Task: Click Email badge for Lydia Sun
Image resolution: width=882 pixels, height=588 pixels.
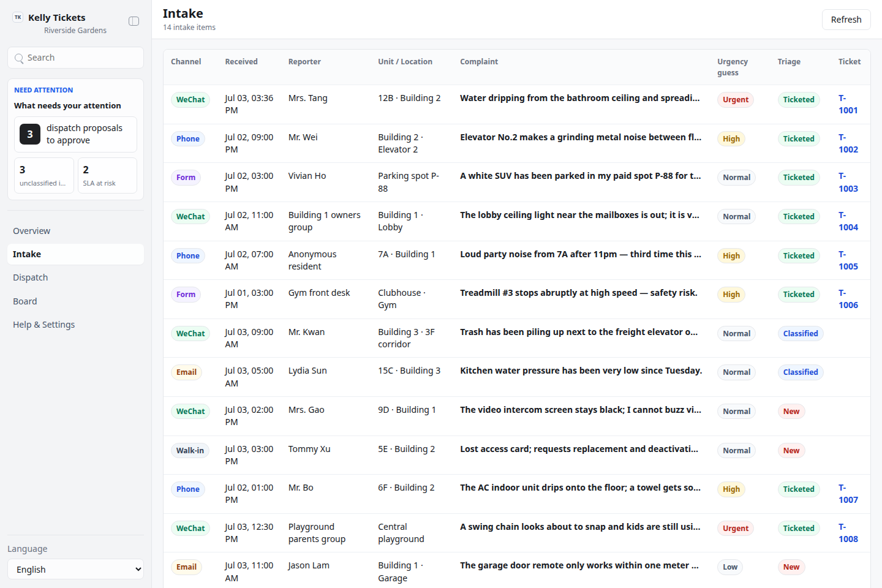Action: [186, 372]
